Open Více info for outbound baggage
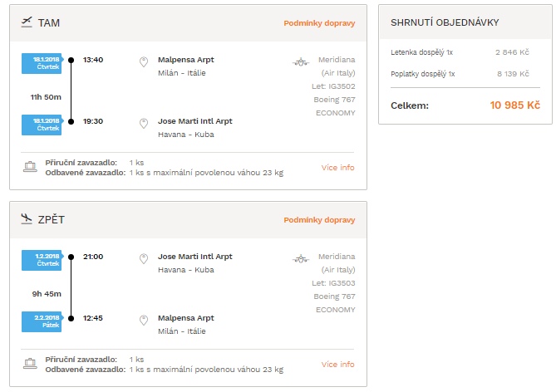Screen dimensions: 556x392 coord(338,167)
